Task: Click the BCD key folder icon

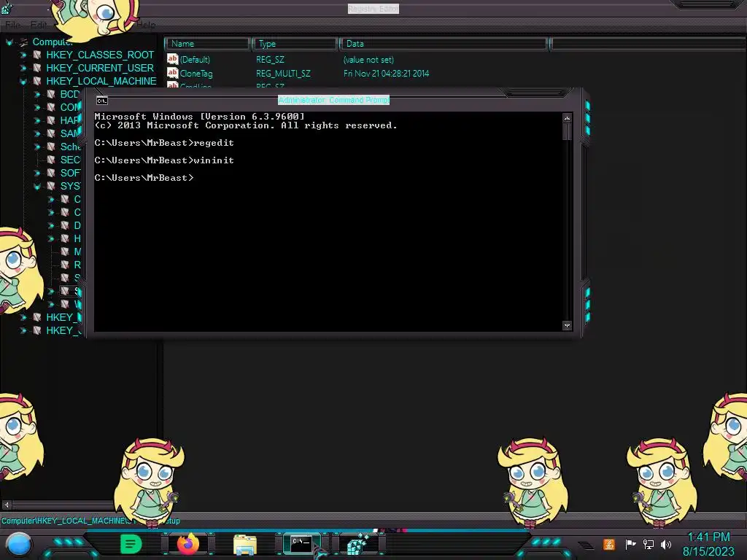Action: (x=51, y=94)
